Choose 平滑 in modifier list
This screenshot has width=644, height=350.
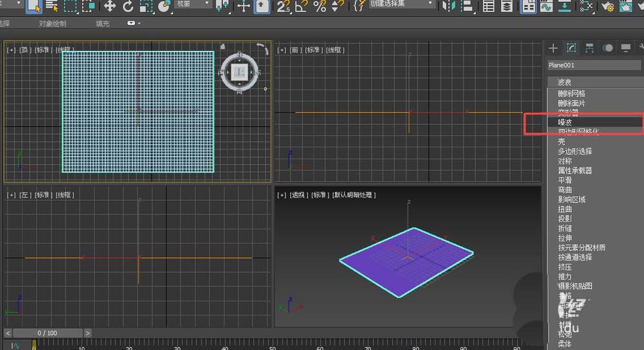point(565,180)
